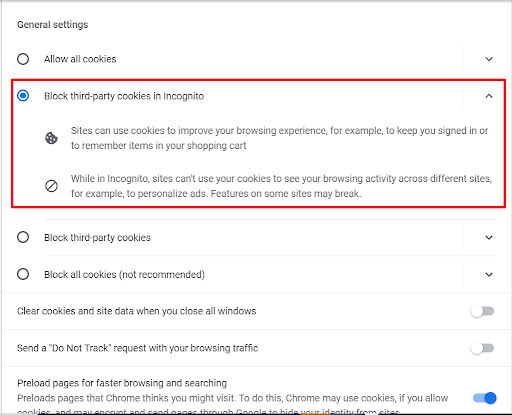Disable Preload pages for faster browsing toggle

485,398
